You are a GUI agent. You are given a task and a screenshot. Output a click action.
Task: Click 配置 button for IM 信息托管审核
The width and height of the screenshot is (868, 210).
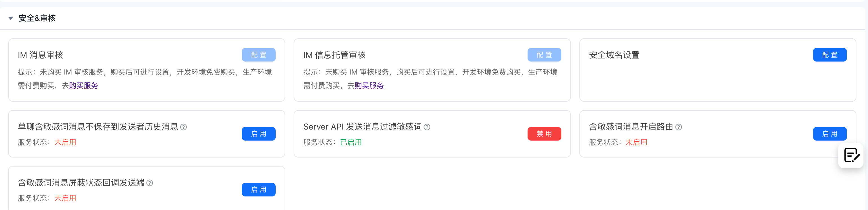tap(544, 55)
